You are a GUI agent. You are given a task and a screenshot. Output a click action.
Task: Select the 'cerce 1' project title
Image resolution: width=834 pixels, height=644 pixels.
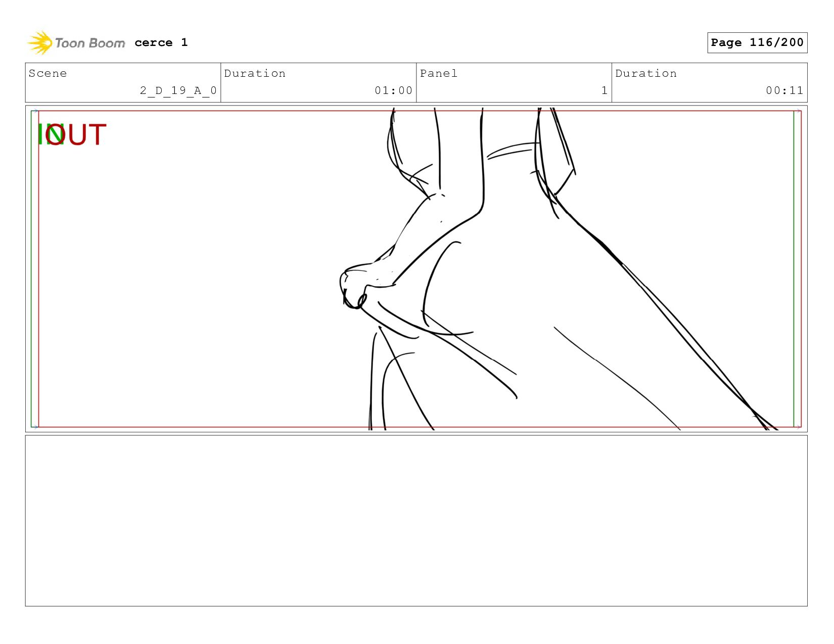[x=161, y=42]
